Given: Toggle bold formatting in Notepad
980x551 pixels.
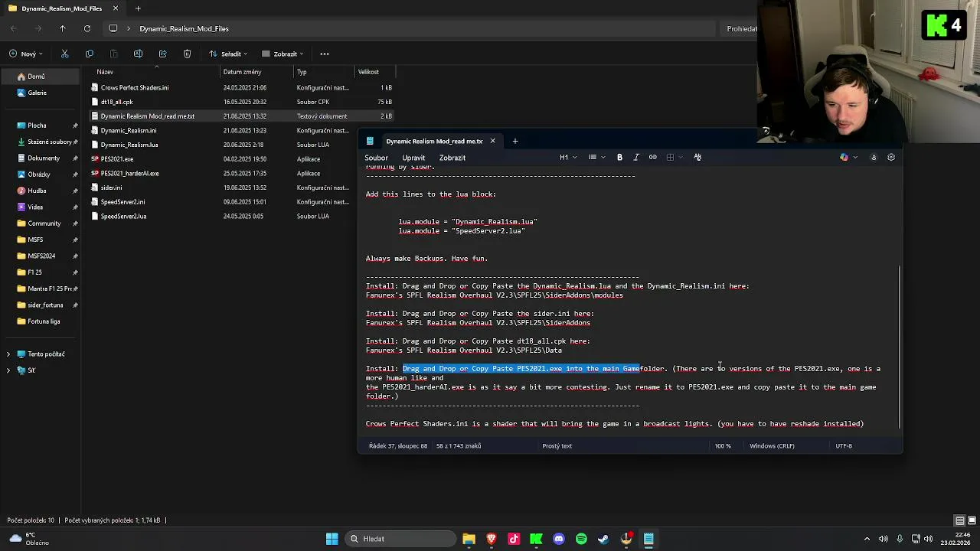Looking at the screenshot, I should 619,157.
